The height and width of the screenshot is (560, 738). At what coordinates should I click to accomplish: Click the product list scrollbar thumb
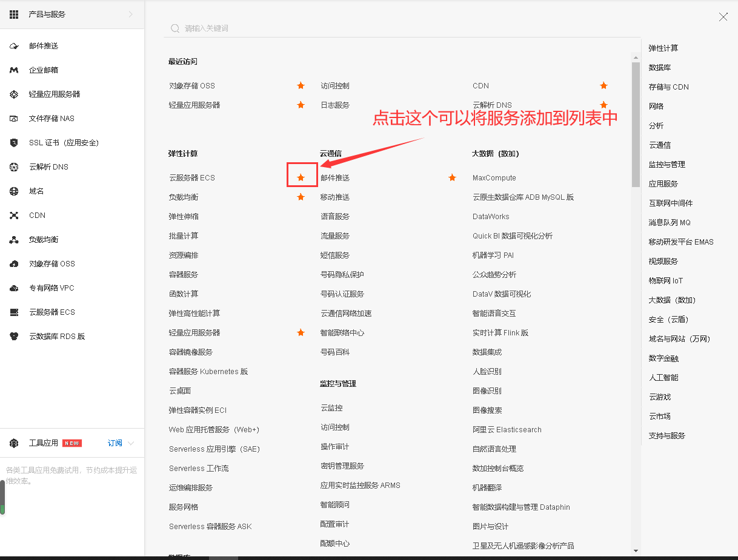[x=636, y=124]
